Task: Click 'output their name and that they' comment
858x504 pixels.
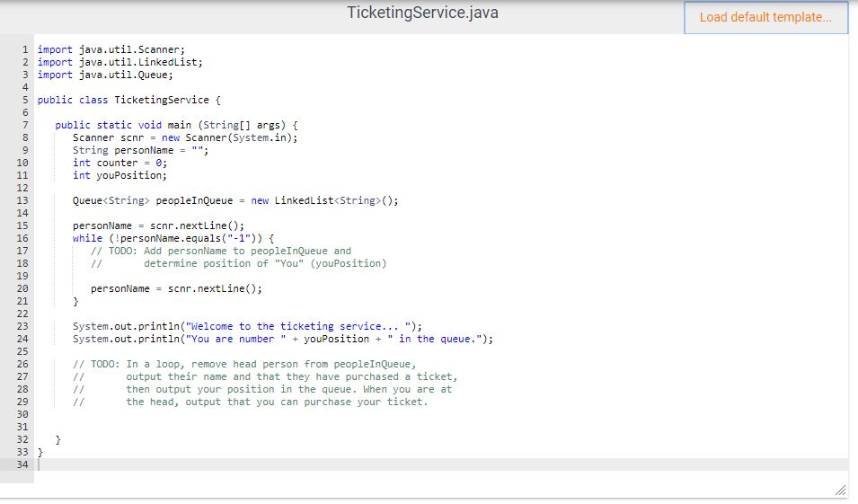Action: [x=265, y=377]
